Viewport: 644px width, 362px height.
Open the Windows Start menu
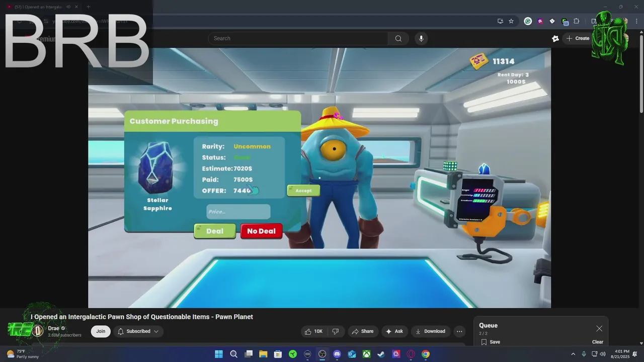(219, 354)
